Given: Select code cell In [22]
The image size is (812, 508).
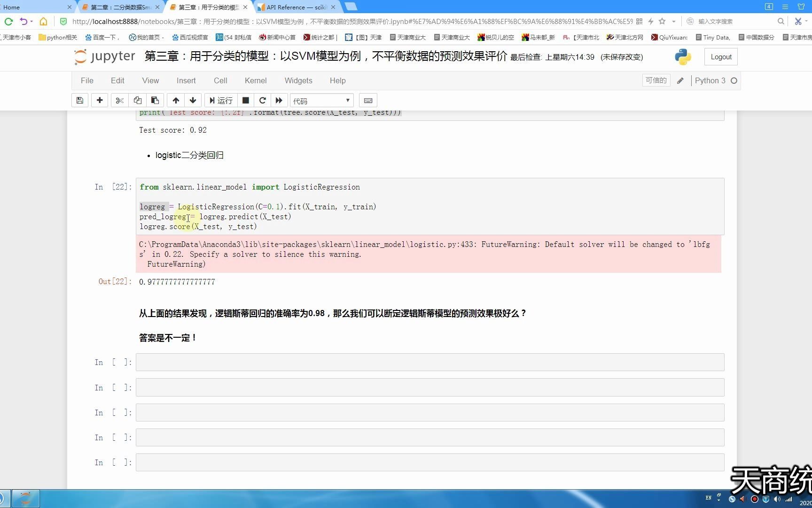Looking at the screenshot, I should coord(429,206).
